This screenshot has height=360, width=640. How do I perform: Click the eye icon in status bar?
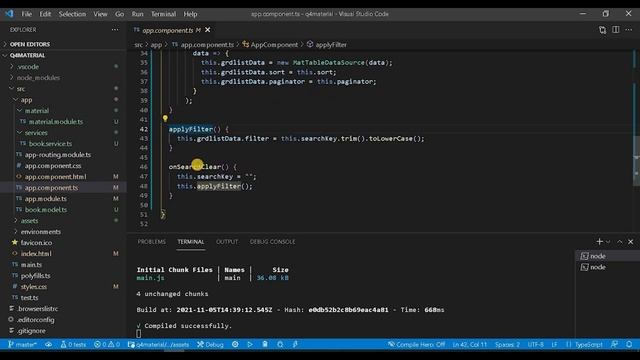(x=49, y=344)
